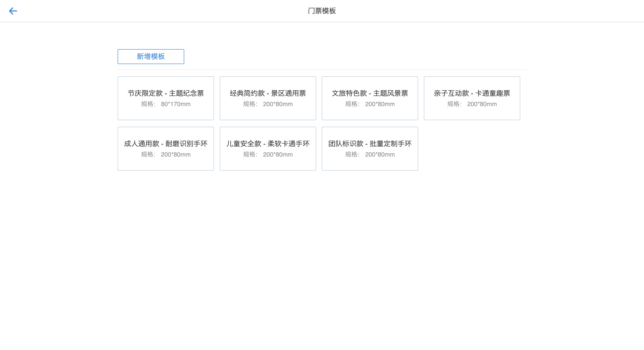Click the title text of 节庆限定款 card
Viewport: 644px width, 350px height.
[x=166, y=93]
